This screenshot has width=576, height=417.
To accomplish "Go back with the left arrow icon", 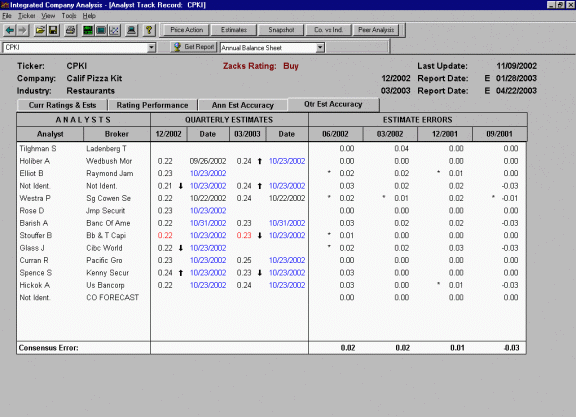I will 10,30.
